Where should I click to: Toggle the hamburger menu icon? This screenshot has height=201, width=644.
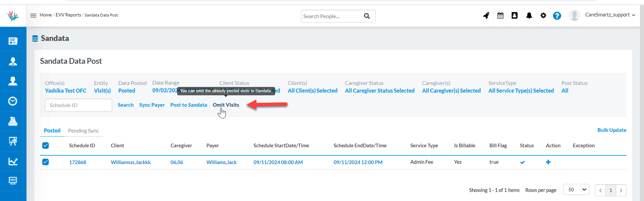point(33,15)
